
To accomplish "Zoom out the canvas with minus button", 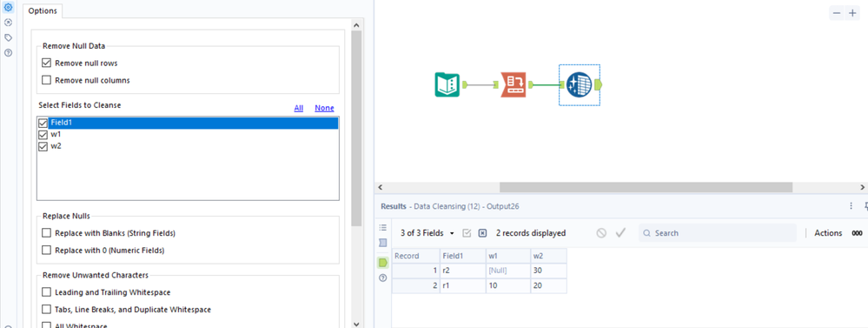I will 837,13.
